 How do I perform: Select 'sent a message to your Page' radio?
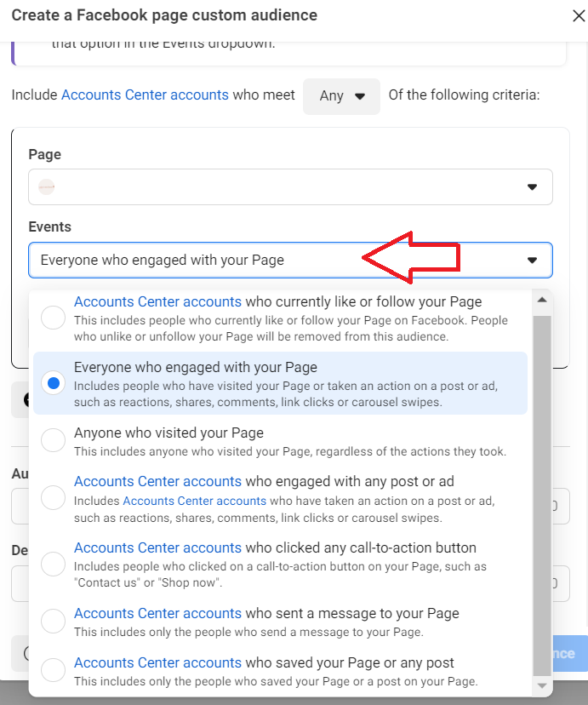point(53,621)
